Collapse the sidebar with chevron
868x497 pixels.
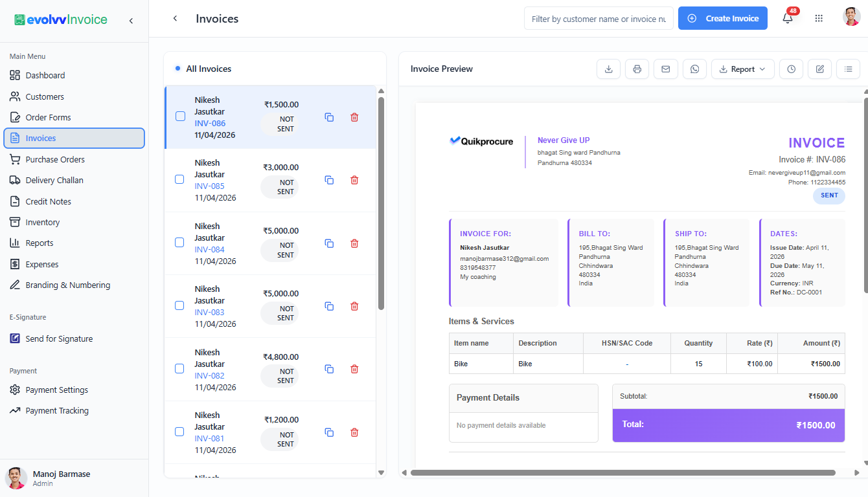(x=131, y=21)
